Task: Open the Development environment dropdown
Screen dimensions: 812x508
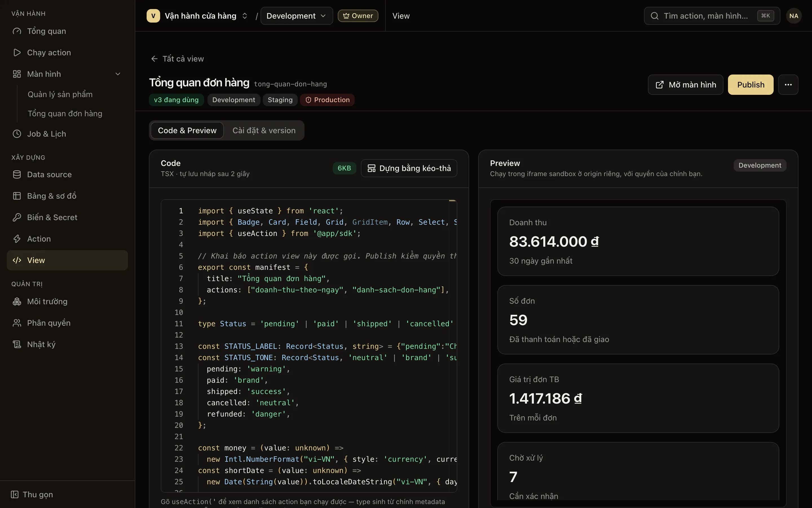Action: tap(297, 16)
